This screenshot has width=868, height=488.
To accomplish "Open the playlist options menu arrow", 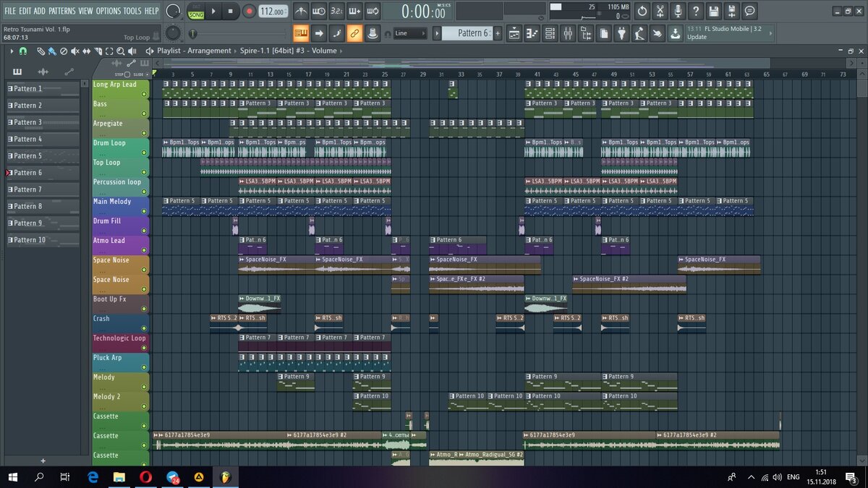I will [x=12, y=51].
